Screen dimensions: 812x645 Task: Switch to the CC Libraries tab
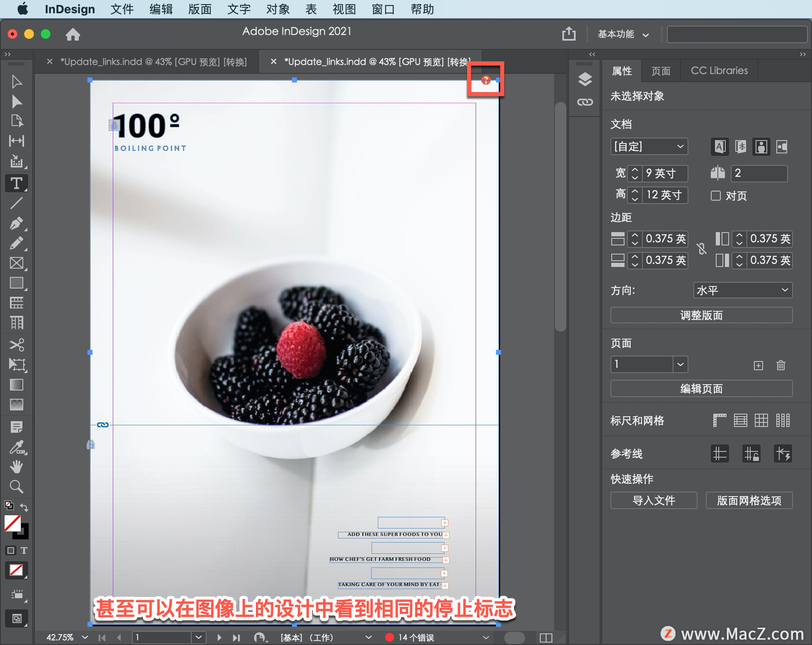719,71
